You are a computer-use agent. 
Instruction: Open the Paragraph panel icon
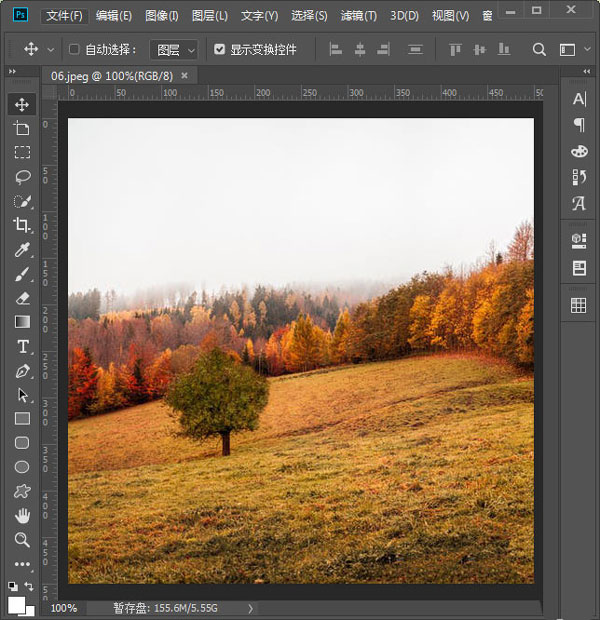pyautogui.click(x=579, y=125)
